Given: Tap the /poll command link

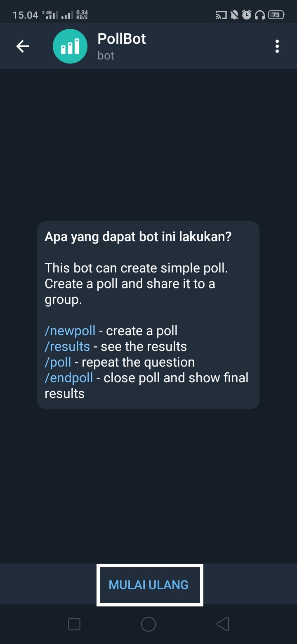Looking at the screenshot, I should tap(58, 362).
